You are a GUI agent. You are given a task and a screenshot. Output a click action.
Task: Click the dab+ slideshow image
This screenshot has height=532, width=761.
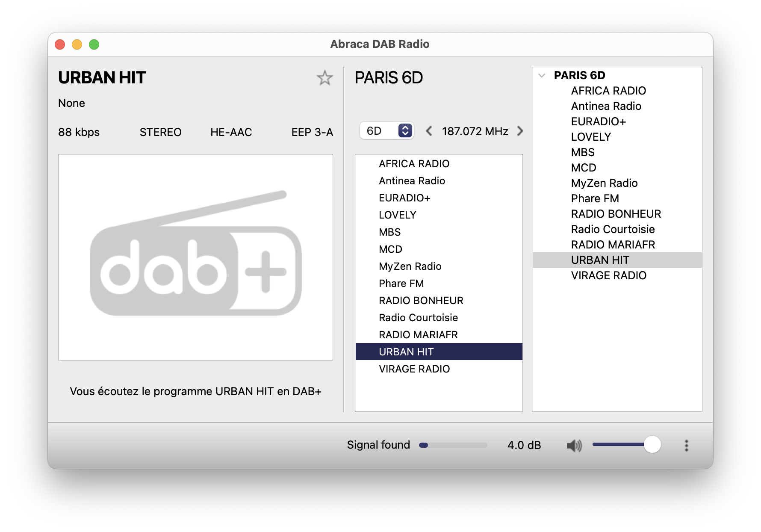click(x=195, y=257)
